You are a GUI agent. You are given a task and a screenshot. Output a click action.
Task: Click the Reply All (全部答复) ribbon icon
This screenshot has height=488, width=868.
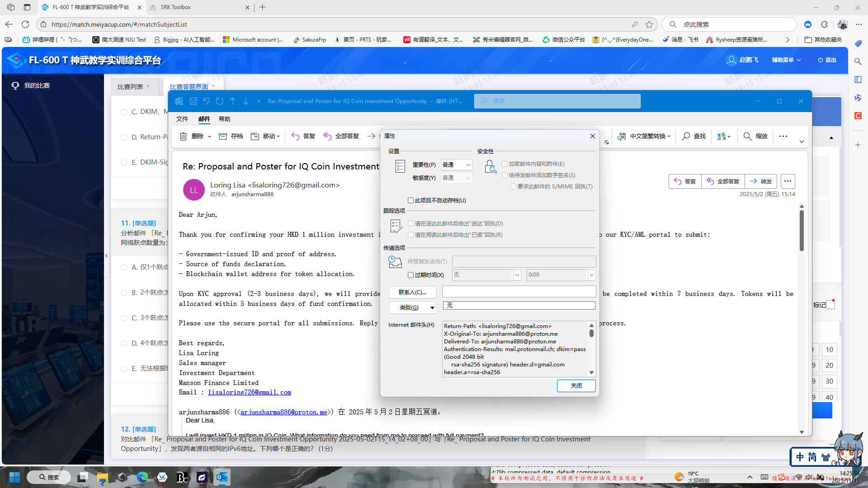coord(327,136)
